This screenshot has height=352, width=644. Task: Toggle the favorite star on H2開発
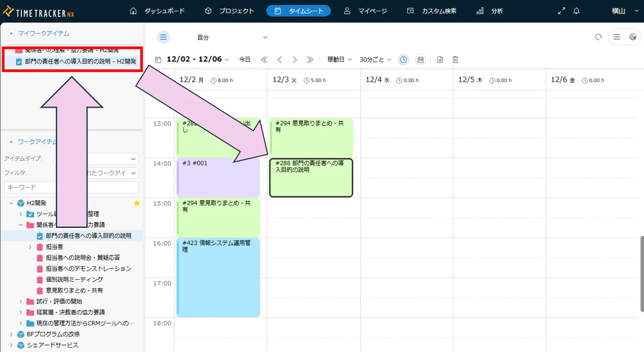[137, 203]
